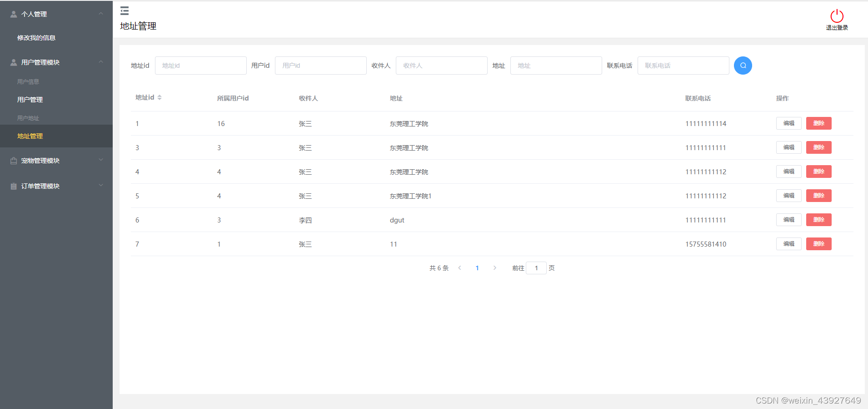Click the 宠物管理模块 bag icon
The height and width of the screenshot is (409, 868).
point(14,161)
